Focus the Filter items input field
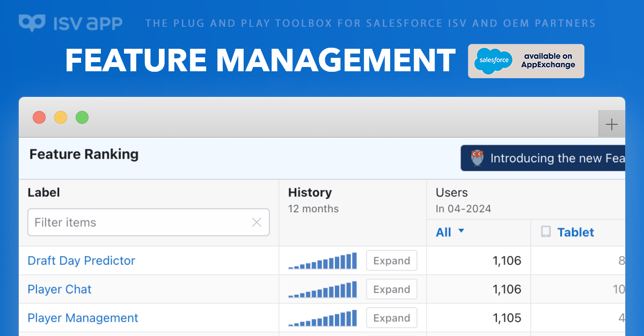This screenshot has width=644, height=336. 149,222
